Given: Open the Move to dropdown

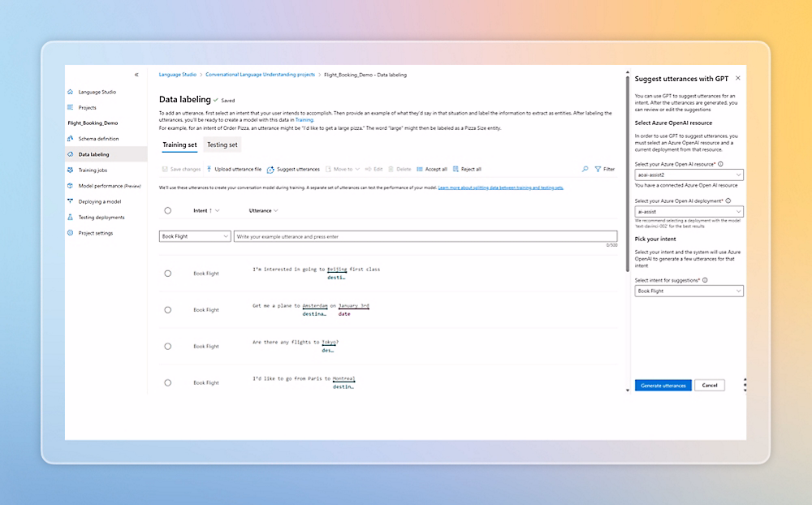Looking at the screenshot, I should (343, 169).
